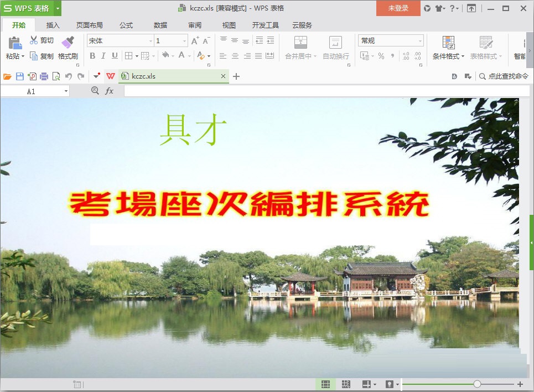Apply the fill color bucket
The width and height of the screenshot is (534, 392).
pos(165,55)
